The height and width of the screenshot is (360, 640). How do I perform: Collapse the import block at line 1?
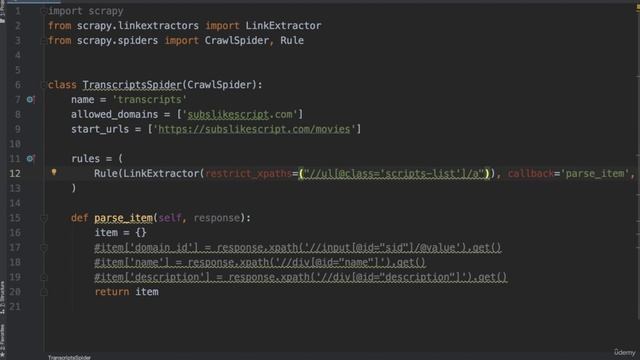click(x=43, y=11)
